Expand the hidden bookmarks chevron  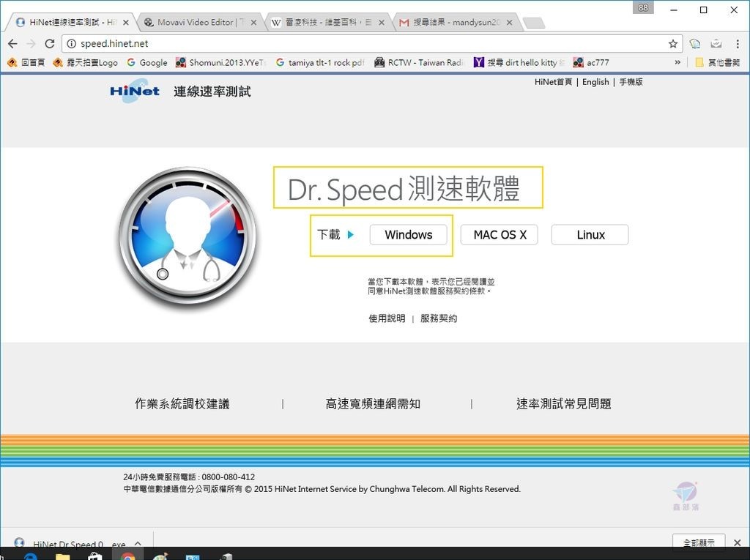[x=677, y=63]
